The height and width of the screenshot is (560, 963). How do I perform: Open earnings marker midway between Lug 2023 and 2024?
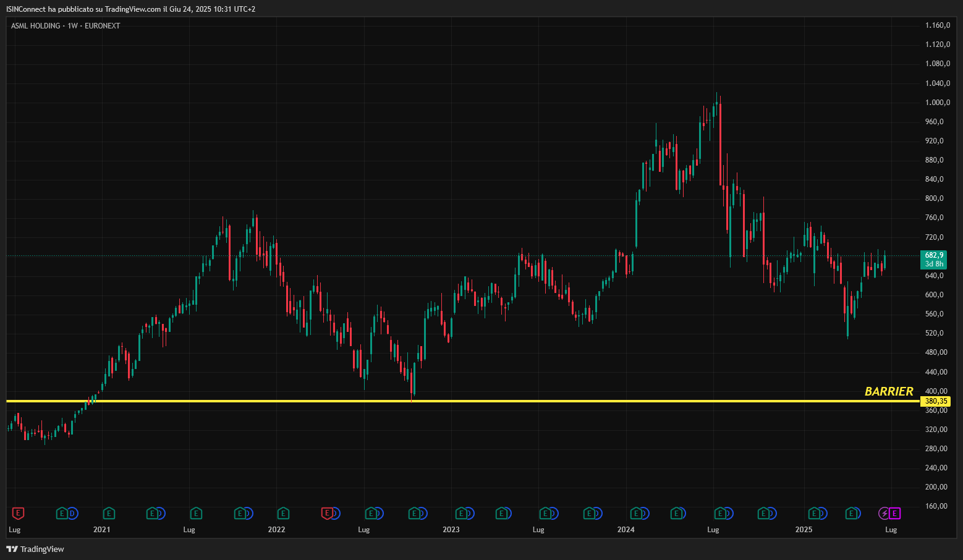tap(589, 513)
